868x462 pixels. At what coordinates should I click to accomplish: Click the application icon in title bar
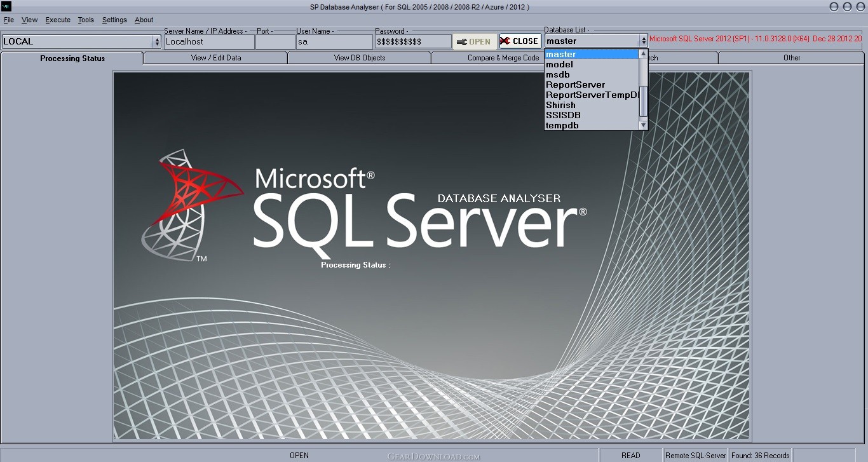click(x=7, y=7)
